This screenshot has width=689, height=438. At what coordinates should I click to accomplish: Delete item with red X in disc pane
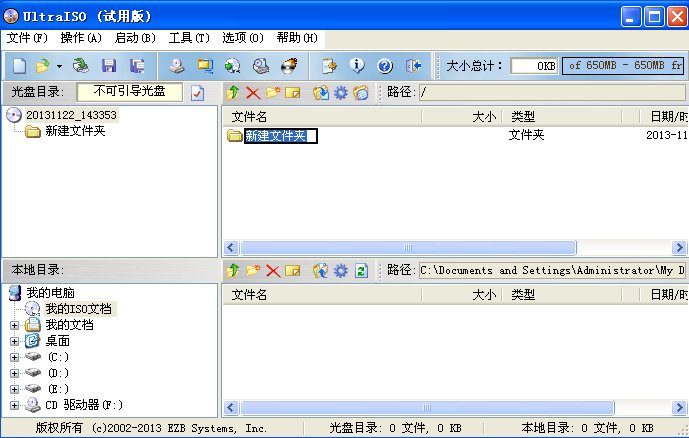[252, 93]
